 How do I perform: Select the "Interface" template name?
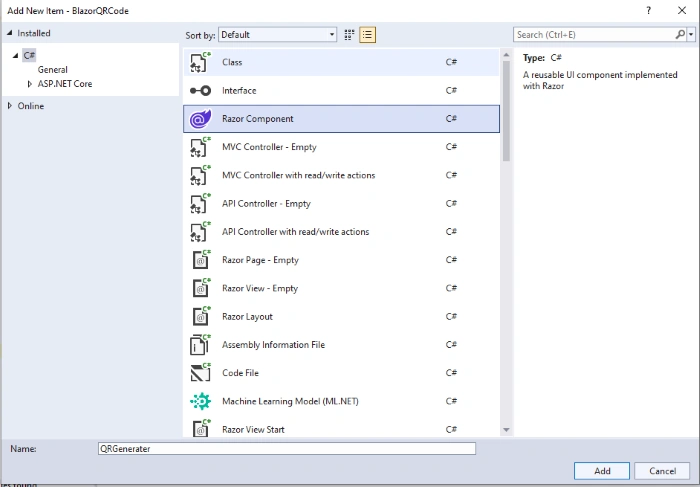tap(239, 91)
